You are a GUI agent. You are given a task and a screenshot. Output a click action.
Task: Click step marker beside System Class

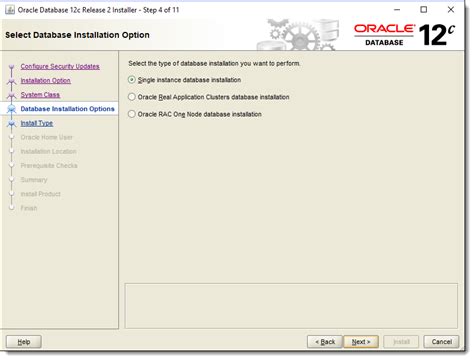(12, 95)
